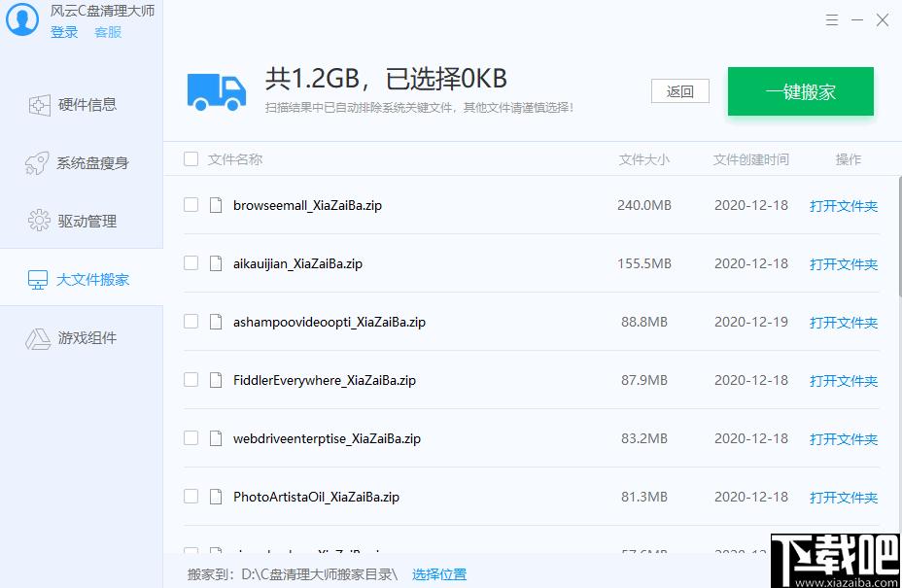The height and width of the screenshot is (588, 902).
Task: Open the hamburger menu icon
Action: (x=832, y=20)
